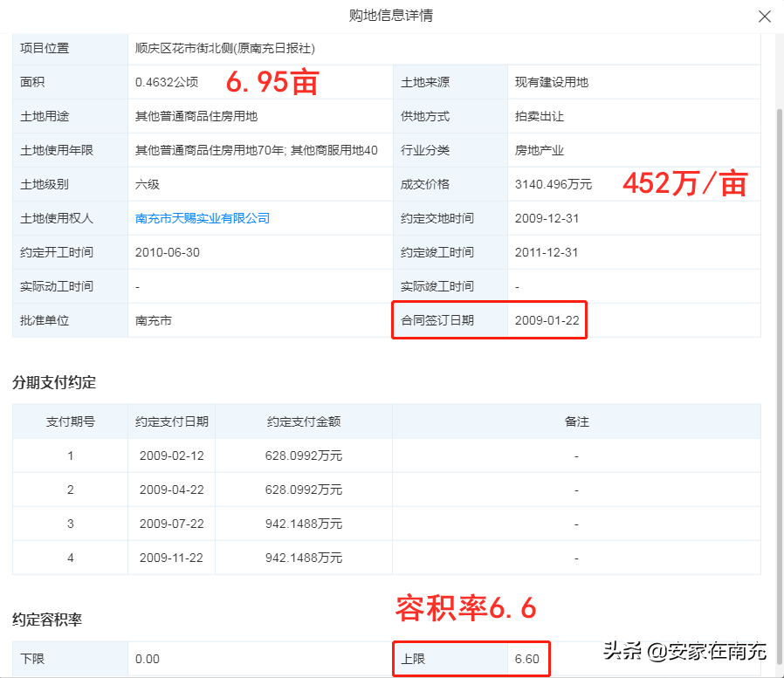Click the 约定竣工时间 label cell

point(450,252)
